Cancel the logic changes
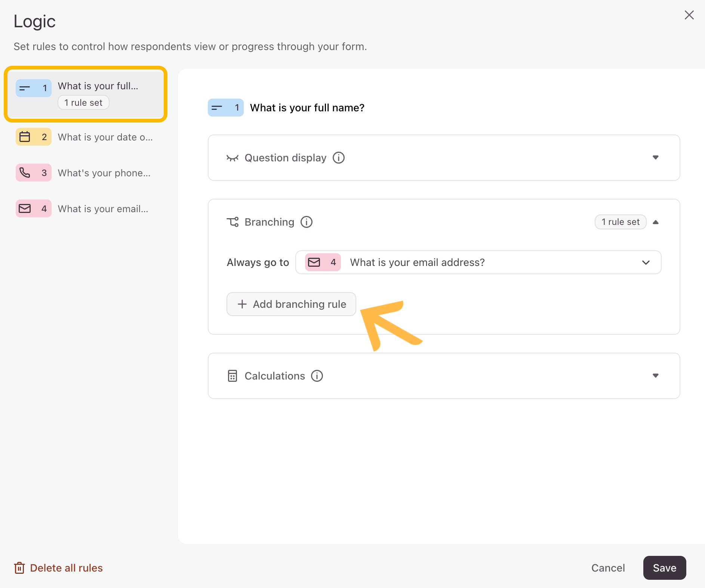Viewport: 705px width, 588px height. (608, 568)
